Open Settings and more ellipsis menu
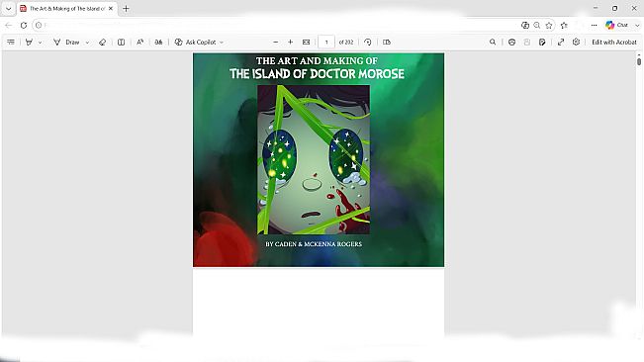The image size is (644, 362). (x=594, y=25)
